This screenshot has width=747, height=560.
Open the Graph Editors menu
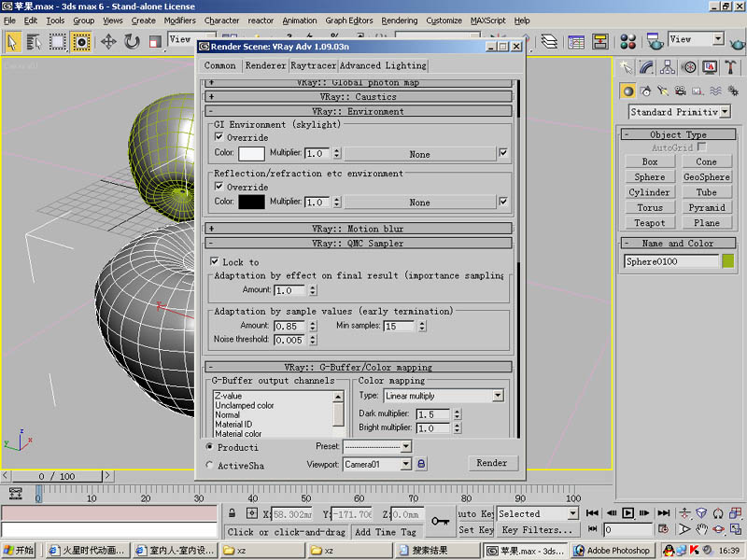[348, 21]
